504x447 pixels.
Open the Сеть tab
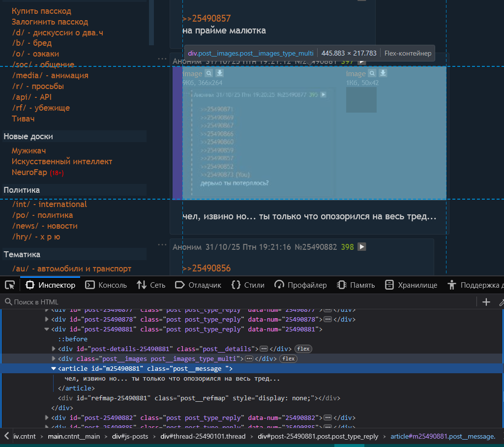pos(151,285)
